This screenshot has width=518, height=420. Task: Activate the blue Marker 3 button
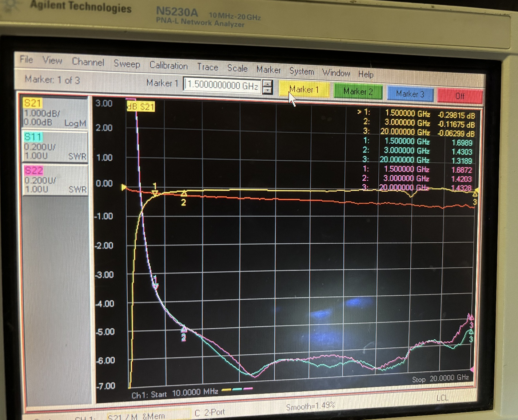pos(410,94)
